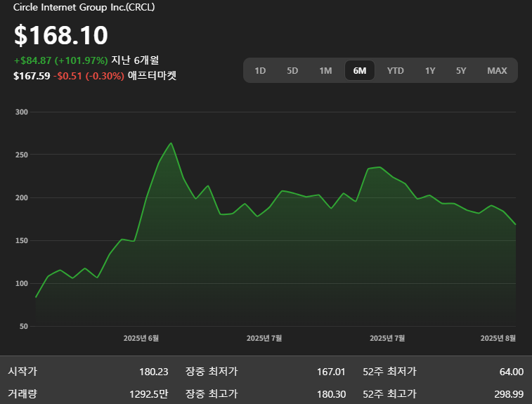Click the 52주 최고가 label
This screenshot has height=404, width=532.
click(x=389, y=394)
